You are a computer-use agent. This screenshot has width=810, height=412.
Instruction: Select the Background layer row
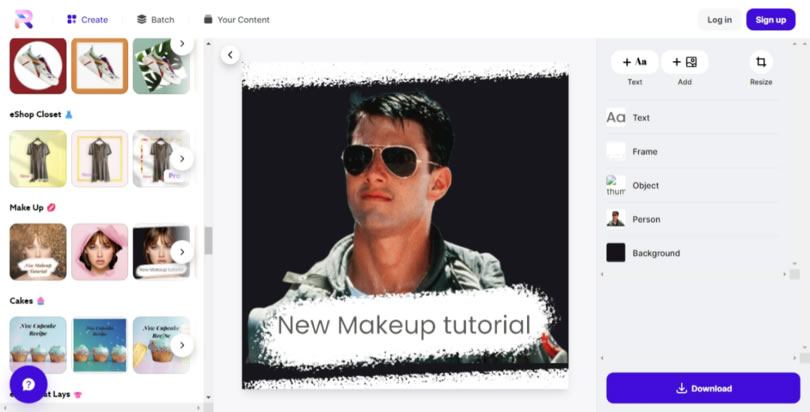(692, 253)
